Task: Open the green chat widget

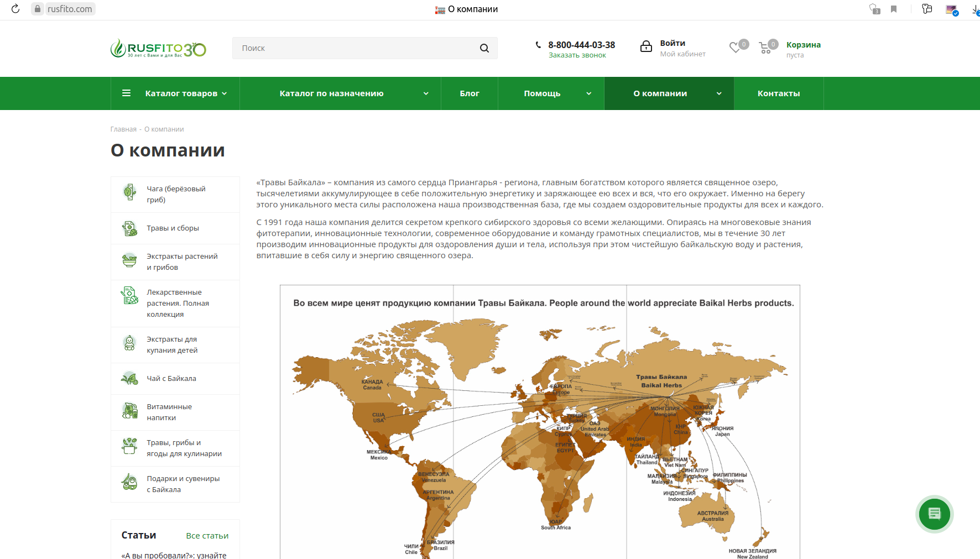Action: 935,514
